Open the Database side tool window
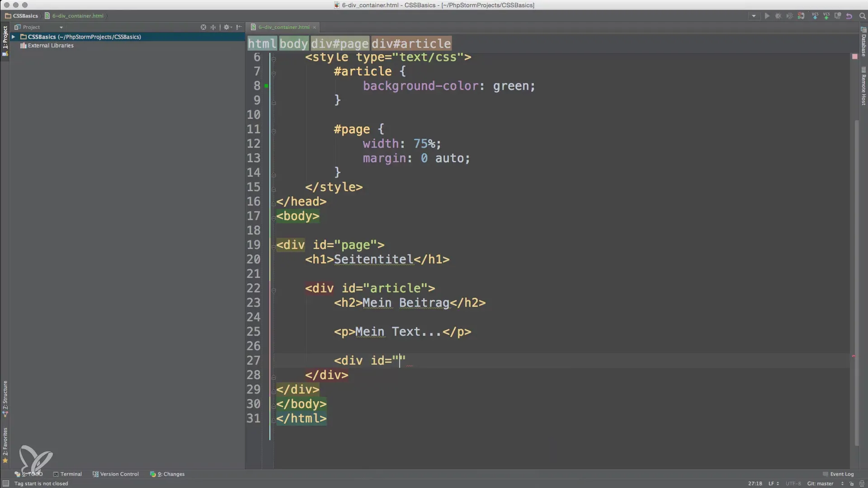 [863, 42]
